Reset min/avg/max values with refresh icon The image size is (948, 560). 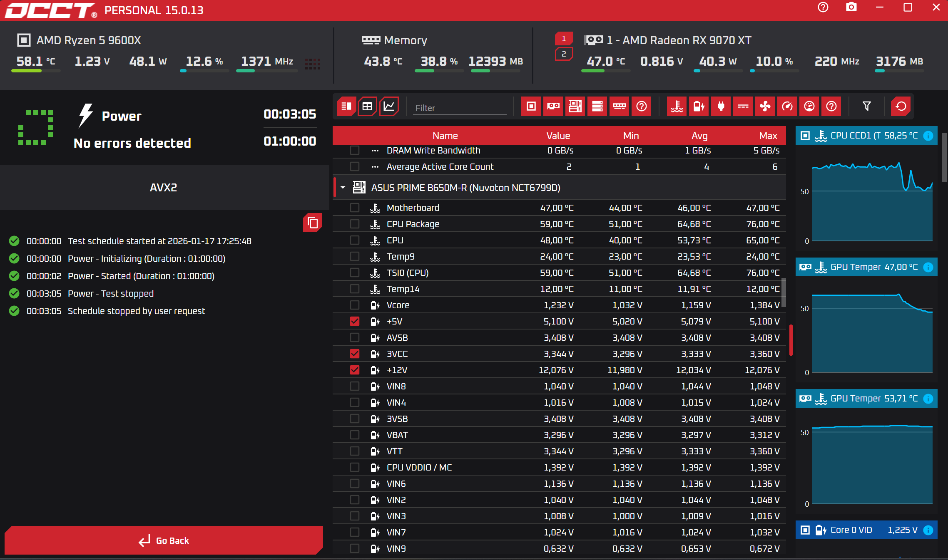click(901, 107)
